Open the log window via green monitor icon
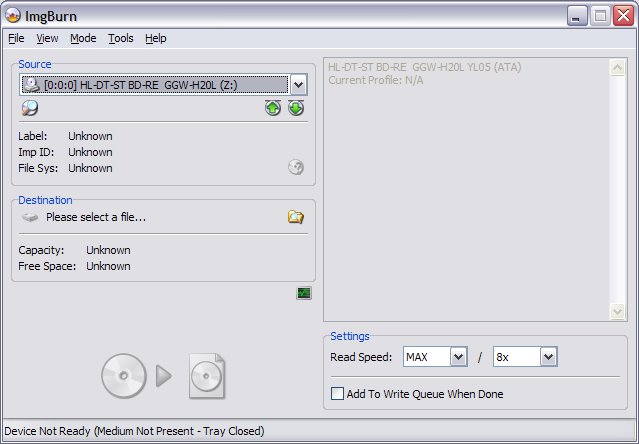639x444 pixels. pyautogui.click(x=304, y=293)
